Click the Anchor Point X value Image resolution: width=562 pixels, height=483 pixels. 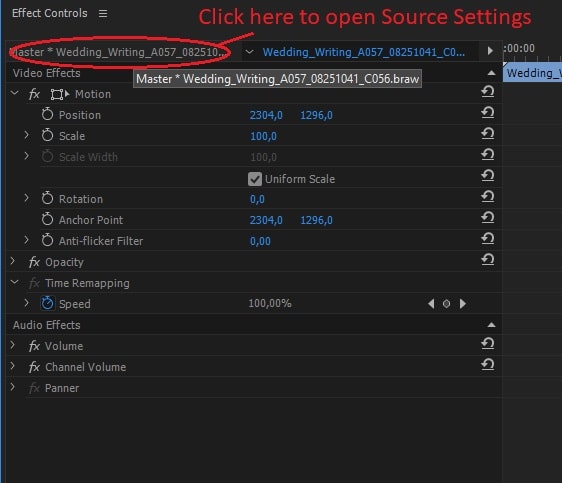tap(266, 220)
